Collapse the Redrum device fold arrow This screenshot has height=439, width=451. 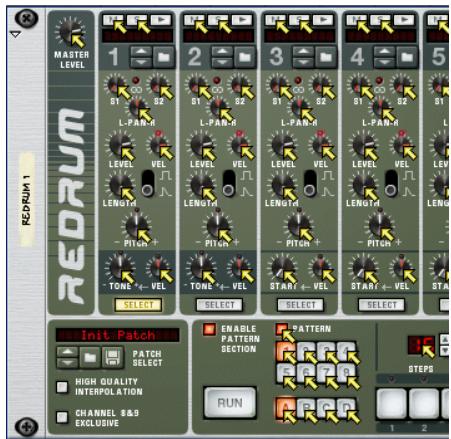point(16,34)
